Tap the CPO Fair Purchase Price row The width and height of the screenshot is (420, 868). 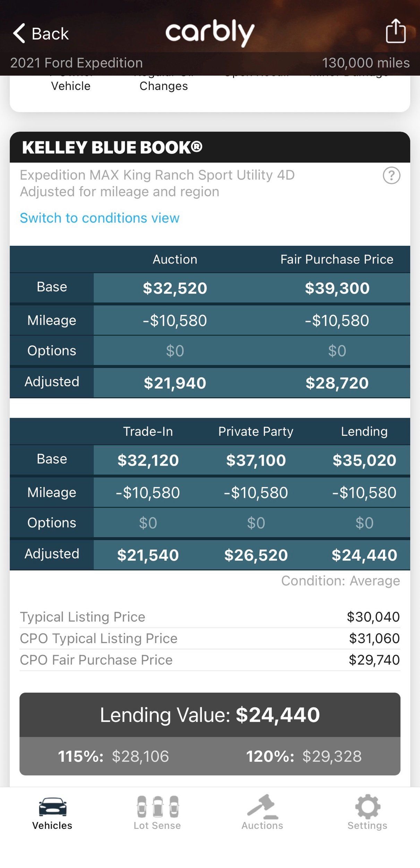click(210, 660)
